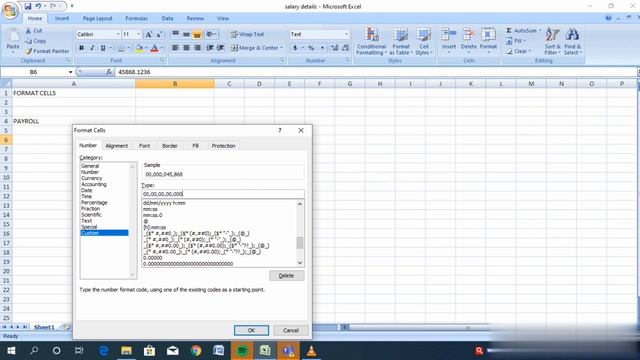The height and width of the screenshot is (360, 640).
Task: Open Conditional Formatting menu
Action: point(371,41)
